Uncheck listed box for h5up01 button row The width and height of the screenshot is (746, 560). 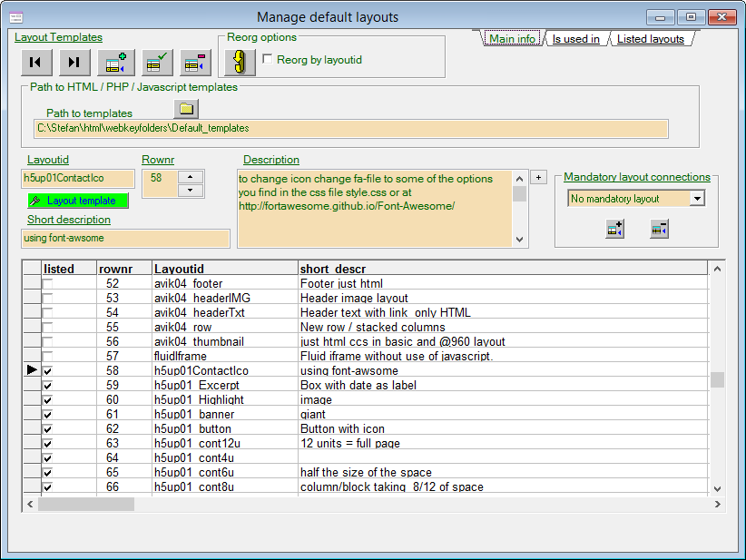pyautogui.click(x=47, y=429)
